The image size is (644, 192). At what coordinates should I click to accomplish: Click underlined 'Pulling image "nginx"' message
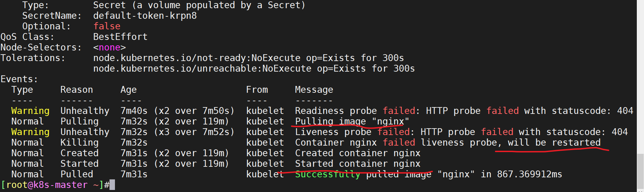click(x=352, y=121)
